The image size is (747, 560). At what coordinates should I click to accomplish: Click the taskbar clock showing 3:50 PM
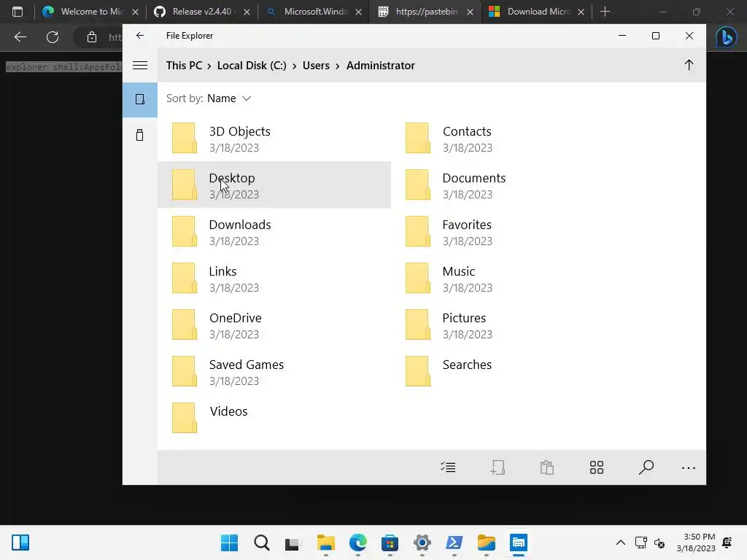(696, 542)
